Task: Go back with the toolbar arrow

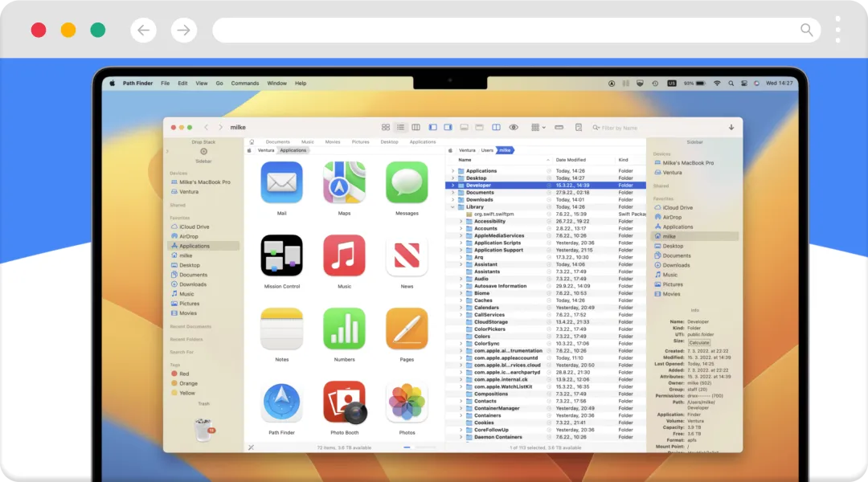Action: pos(206,127)
